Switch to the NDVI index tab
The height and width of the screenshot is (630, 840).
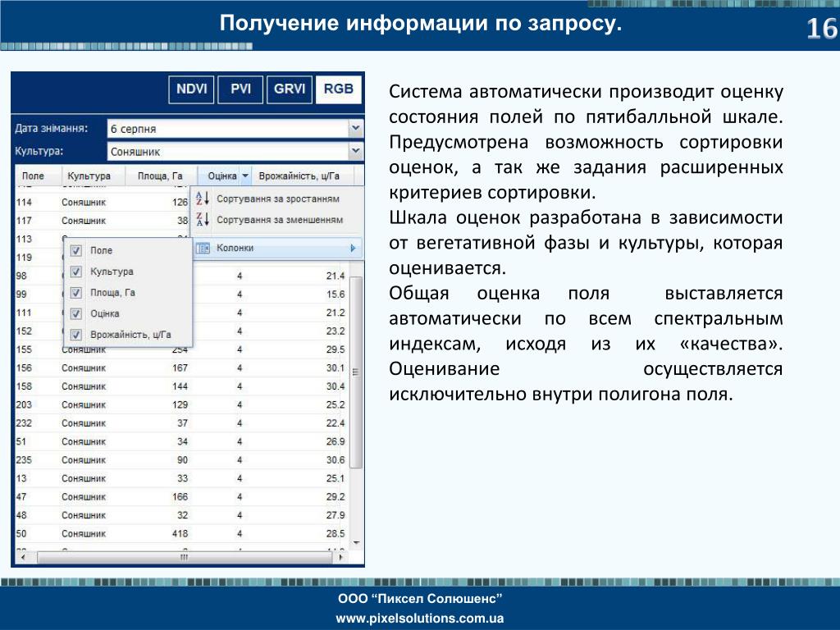click(191, 89)
